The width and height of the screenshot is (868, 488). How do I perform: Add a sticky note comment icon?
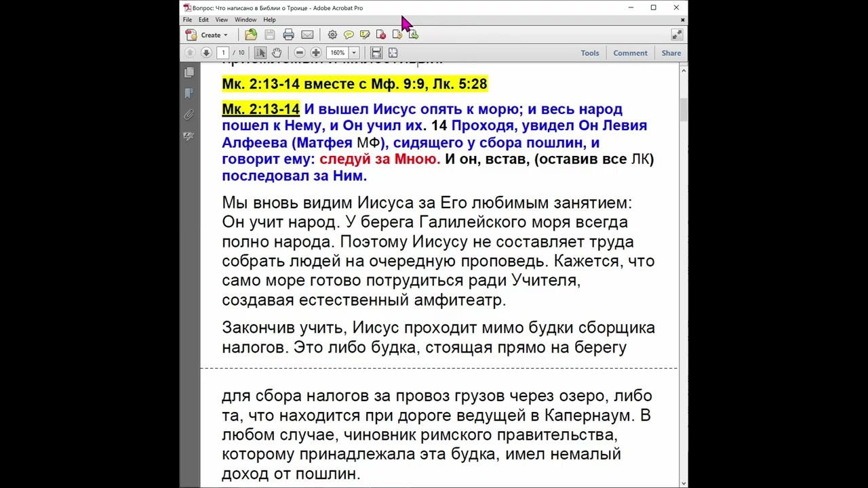click(x=349, y=35)
